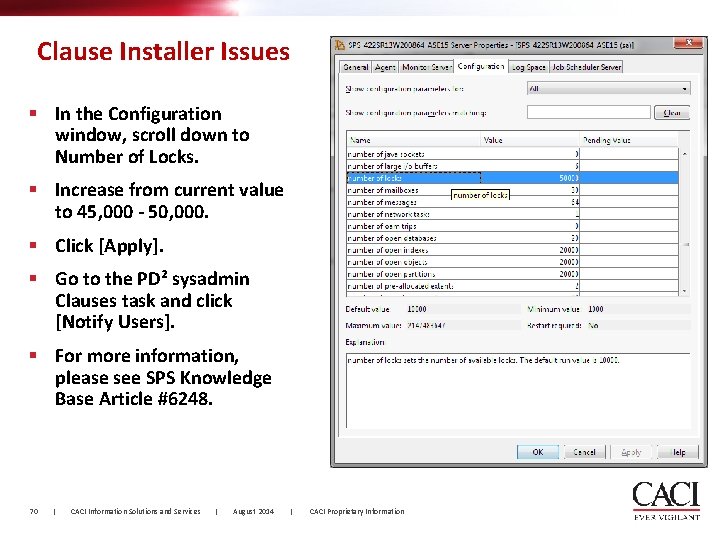The width and height of the screenshot is (720, 540).
Task: Open the Job Scheduler Server tab
Action: pyautogui.click(x=586, y=67)
